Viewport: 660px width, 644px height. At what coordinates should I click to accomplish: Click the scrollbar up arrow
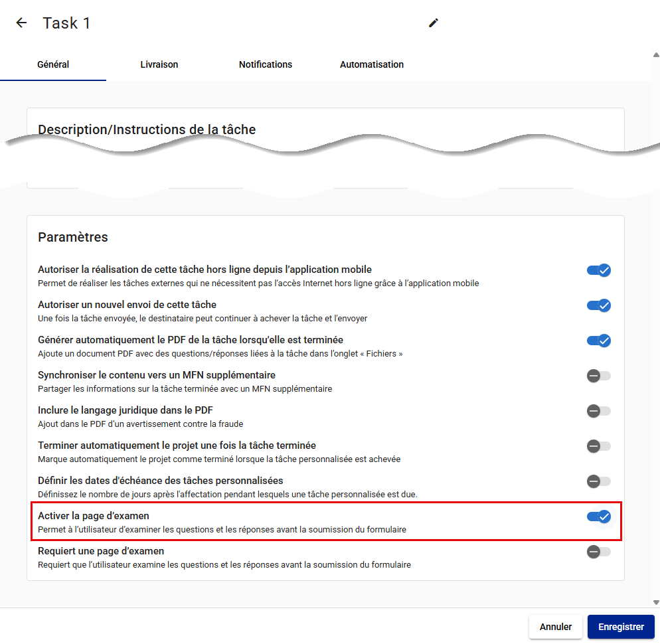coord(656,54)
